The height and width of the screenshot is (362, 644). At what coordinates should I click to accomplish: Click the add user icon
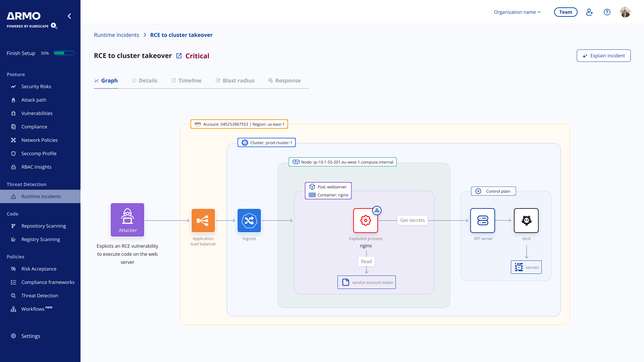pyautogui.click(x=589, y=12)
